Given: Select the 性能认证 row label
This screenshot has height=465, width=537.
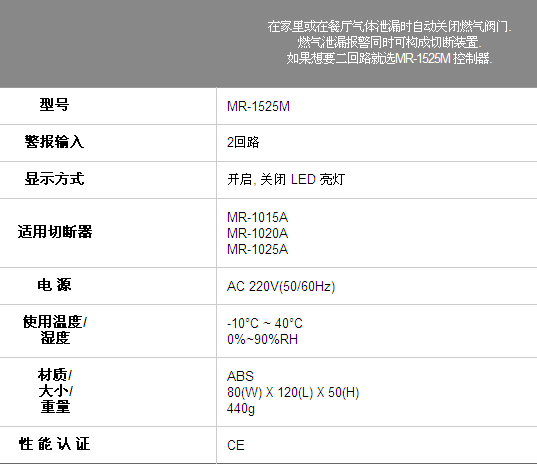Looking at the screenshot, I should click(54, 444).
